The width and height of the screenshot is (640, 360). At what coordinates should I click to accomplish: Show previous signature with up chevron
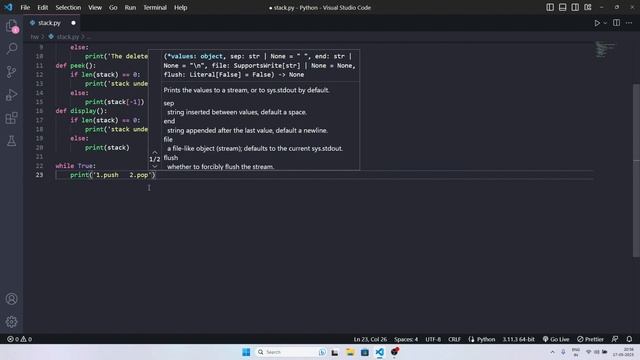[x=155, y=152]
